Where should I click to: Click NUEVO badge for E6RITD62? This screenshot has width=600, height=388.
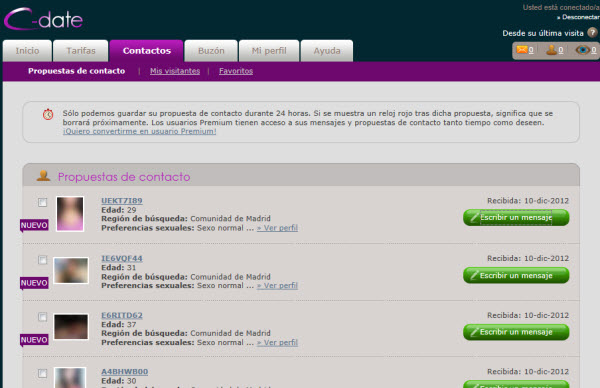34,340
